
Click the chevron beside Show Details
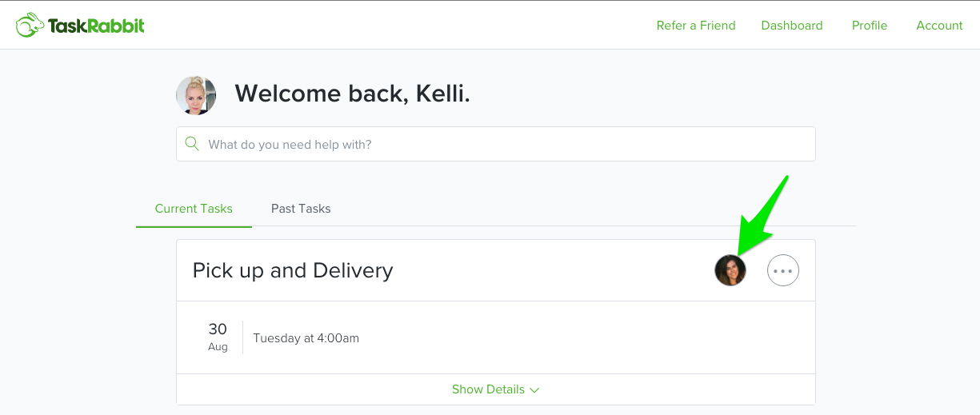point(534,390)
